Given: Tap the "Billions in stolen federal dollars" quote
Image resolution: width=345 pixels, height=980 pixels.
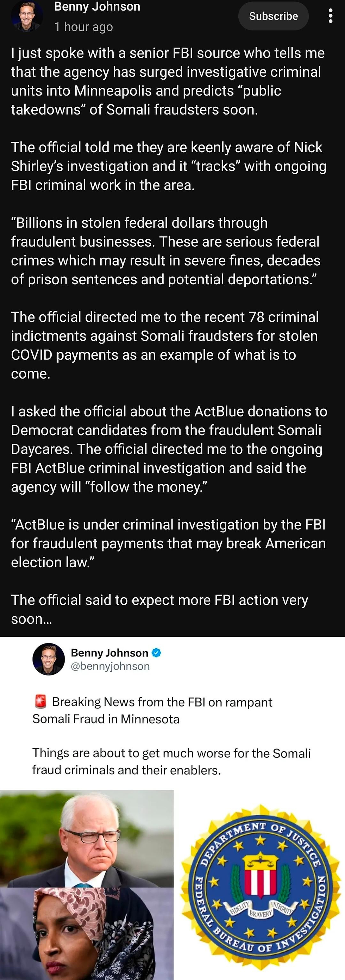Looking at the screenshot, I should [x=165, y=251].
